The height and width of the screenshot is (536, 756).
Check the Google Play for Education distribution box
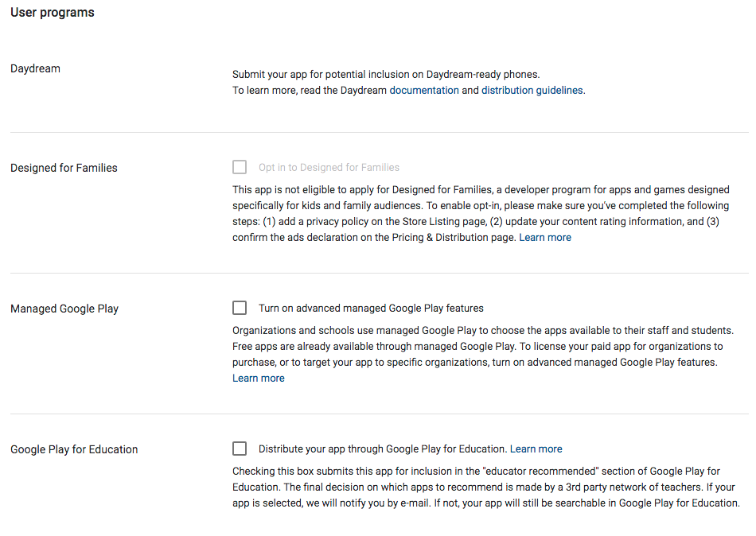(240, 449)
